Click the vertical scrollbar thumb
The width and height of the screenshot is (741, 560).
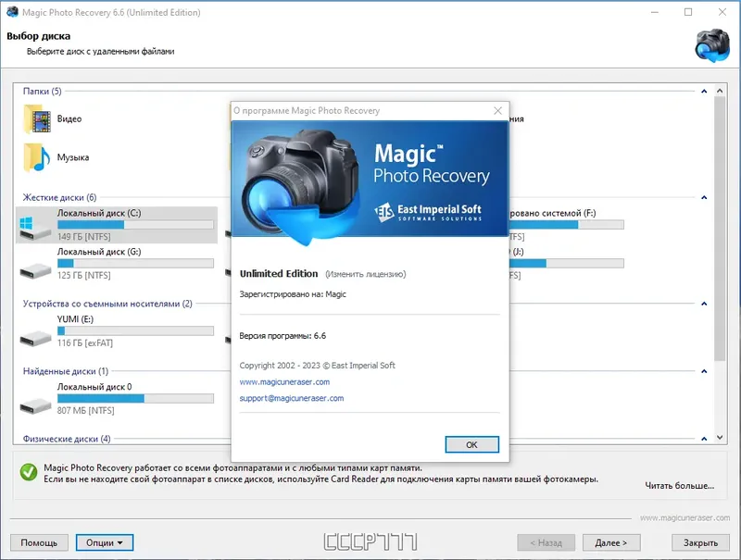click(720, 229)
